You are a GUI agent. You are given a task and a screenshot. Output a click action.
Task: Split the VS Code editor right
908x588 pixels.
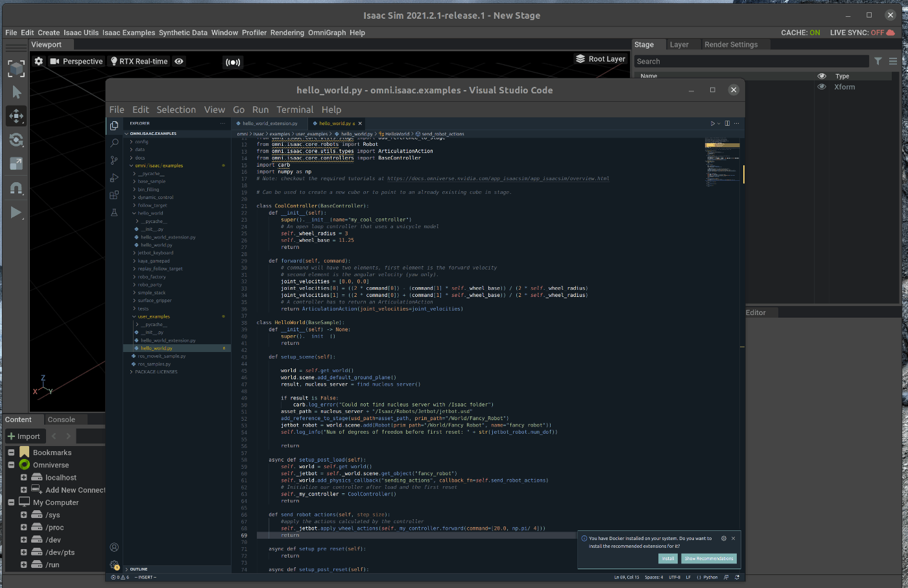coord(727,123)
